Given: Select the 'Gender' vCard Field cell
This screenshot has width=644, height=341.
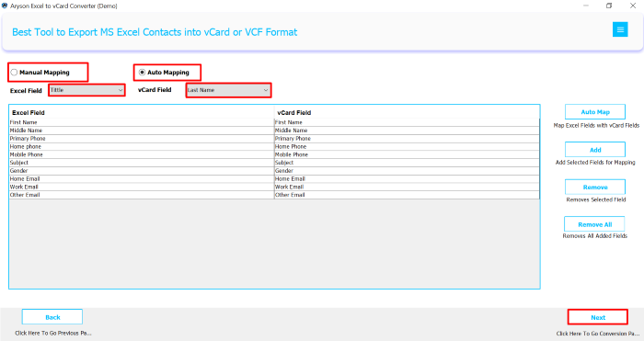Looking at the screenshot, I should (407, 171).
